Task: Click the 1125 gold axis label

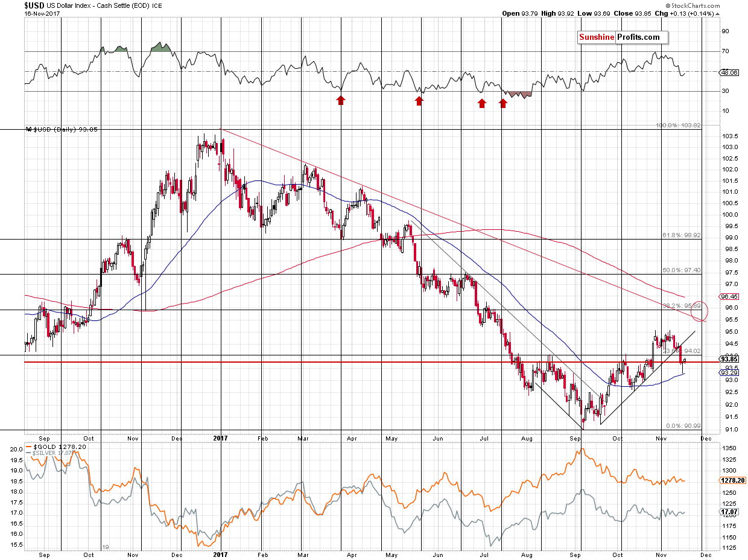Action: [x=728, y=548]
